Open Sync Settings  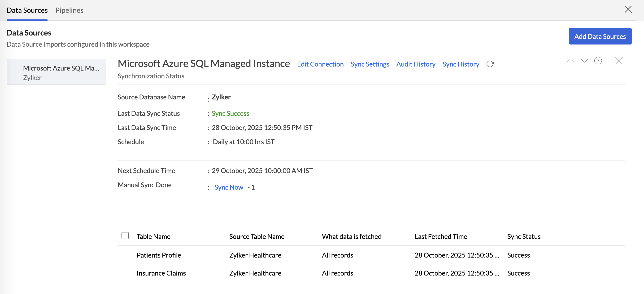[x=370, y=64]
